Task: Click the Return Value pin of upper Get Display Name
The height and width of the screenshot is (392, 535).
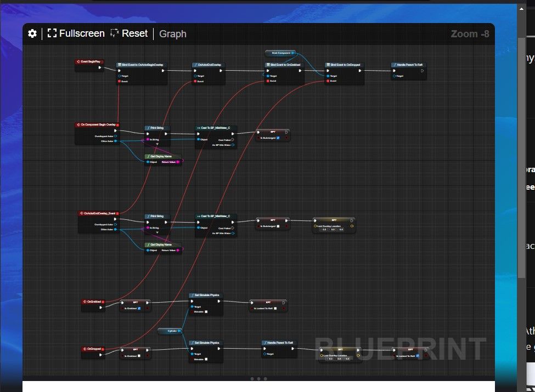Action: [178, 162]
